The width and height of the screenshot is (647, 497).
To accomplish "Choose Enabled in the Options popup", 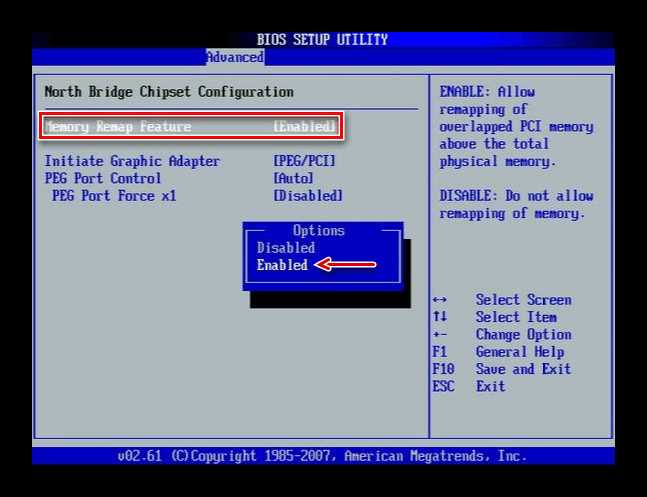I will [x=282, y=265].
